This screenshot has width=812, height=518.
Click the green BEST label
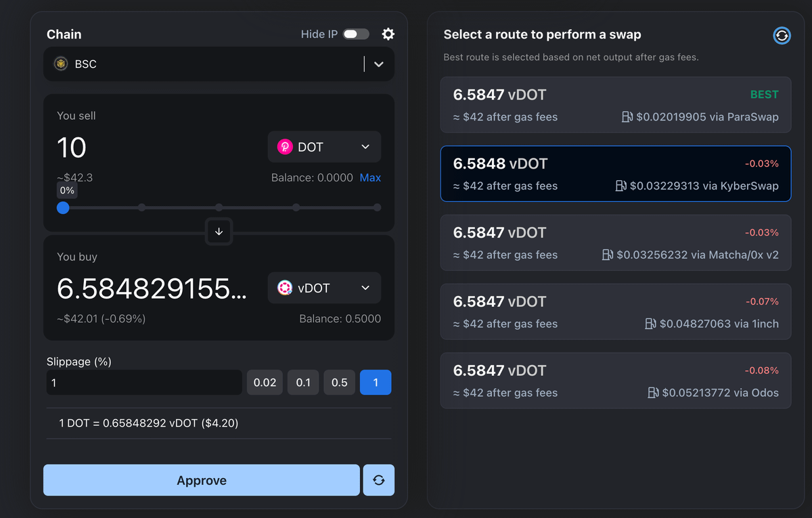[x=764, y=95]
